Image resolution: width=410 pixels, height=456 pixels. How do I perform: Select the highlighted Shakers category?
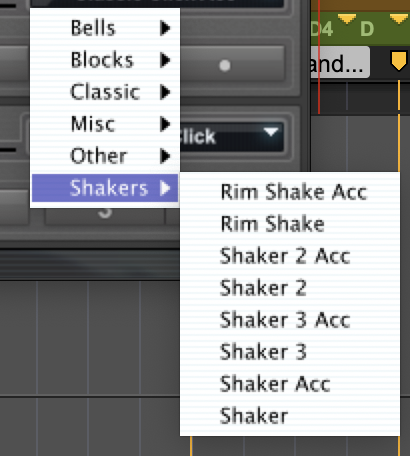click(105, 188)
